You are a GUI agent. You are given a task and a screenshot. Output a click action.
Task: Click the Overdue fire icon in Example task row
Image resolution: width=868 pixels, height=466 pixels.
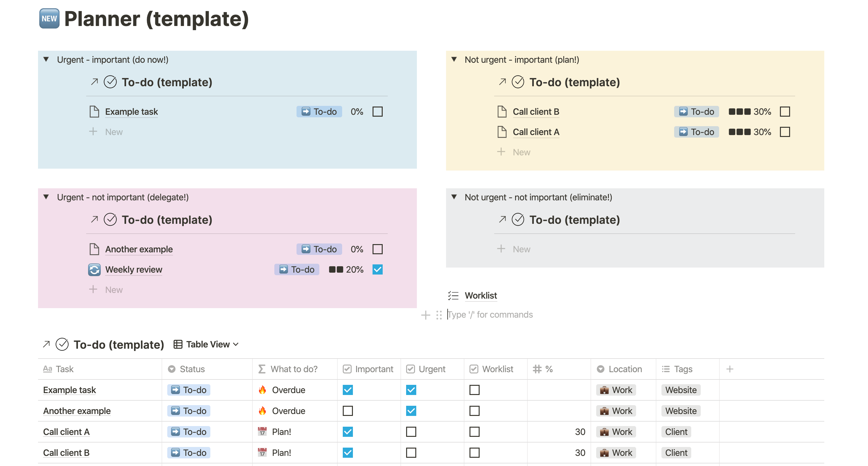click(x=262, y=390)
